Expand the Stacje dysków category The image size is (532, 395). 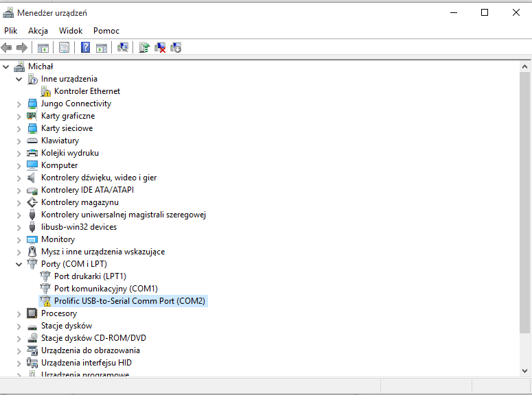[19, 326]
